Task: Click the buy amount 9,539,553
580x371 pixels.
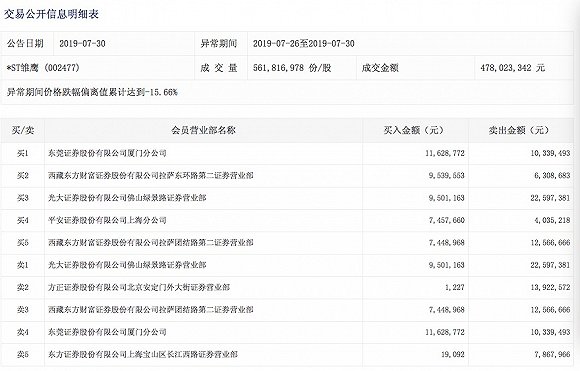Action: [x=446, y=175]
